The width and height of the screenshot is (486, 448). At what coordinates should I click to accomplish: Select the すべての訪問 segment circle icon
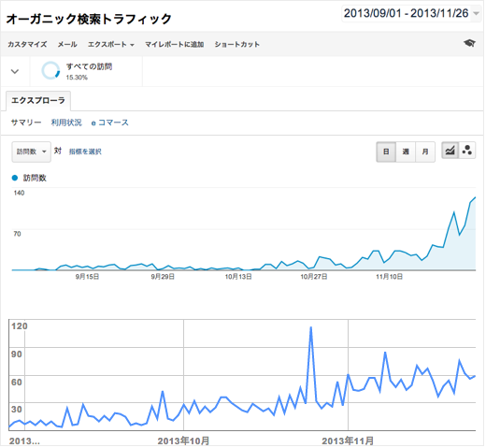50,70
